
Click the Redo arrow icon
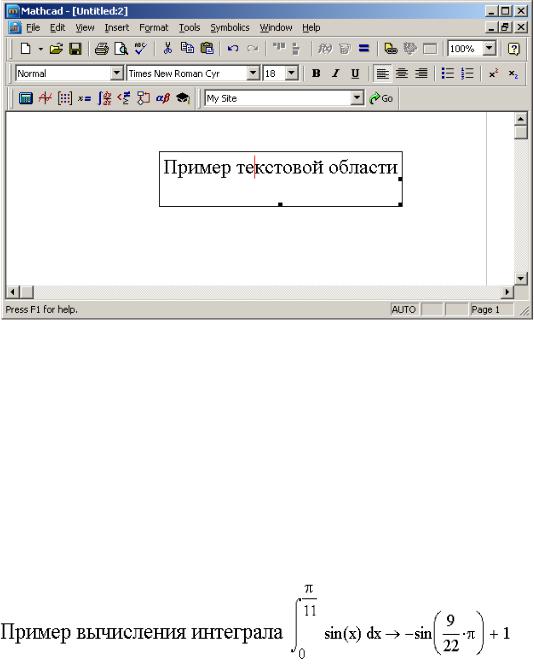(x=253, y=48)
